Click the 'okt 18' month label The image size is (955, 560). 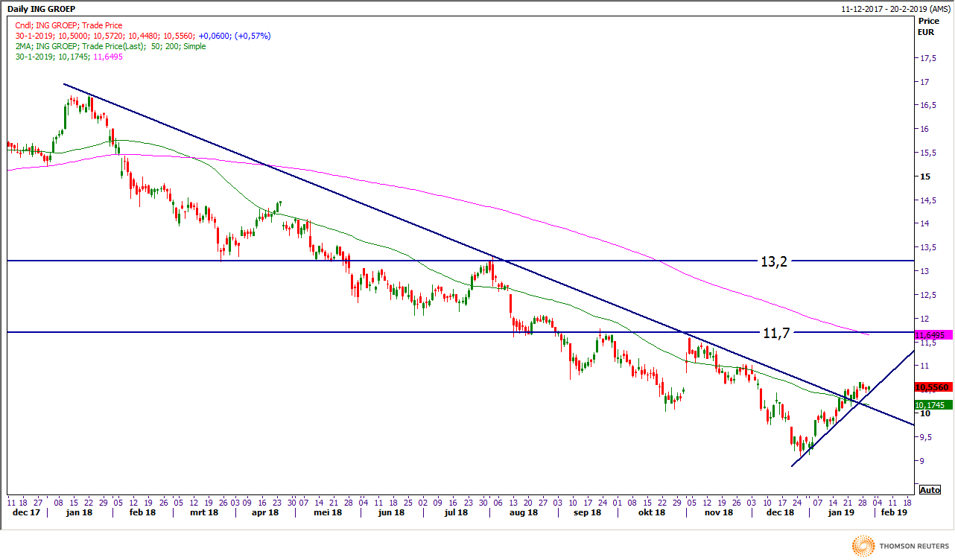pyautogui.click(x=652, y=512)
